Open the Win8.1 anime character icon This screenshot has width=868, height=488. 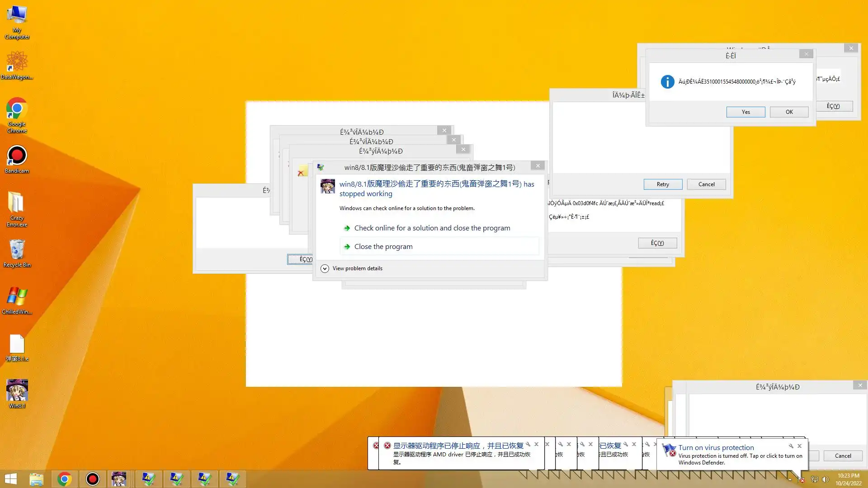coord(17,393)
